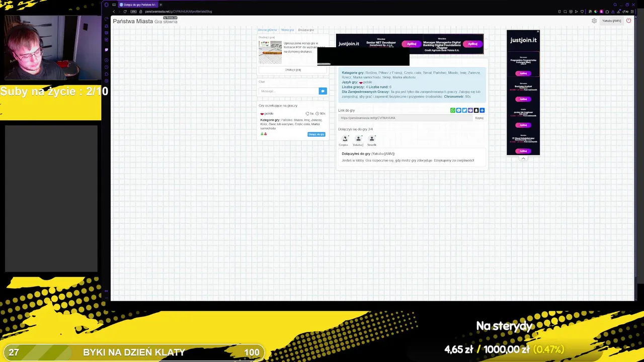This screenshot has height=362, width=644.
Task: Share game link via WhatsApp icon
Action: [453, 110]
